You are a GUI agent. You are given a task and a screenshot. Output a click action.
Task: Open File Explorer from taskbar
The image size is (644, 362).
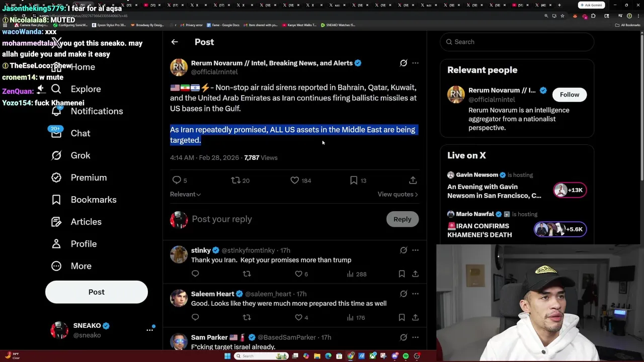317,356
